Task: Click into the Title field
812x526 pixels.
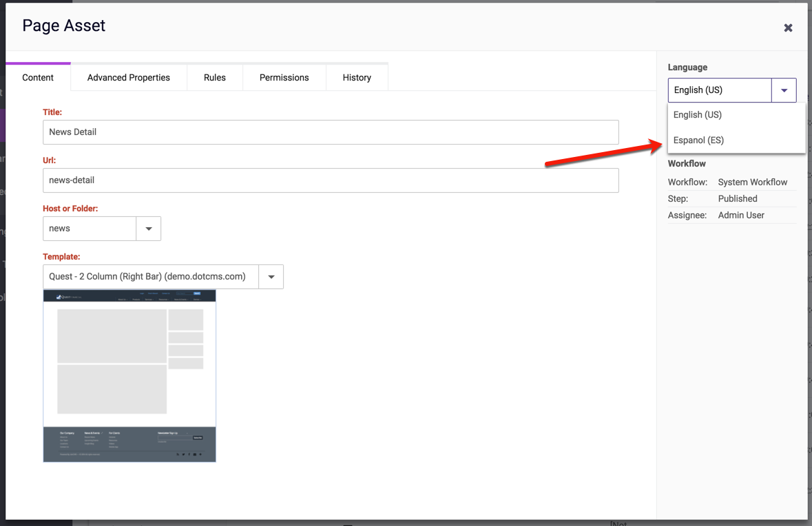Action: (331, 132)
